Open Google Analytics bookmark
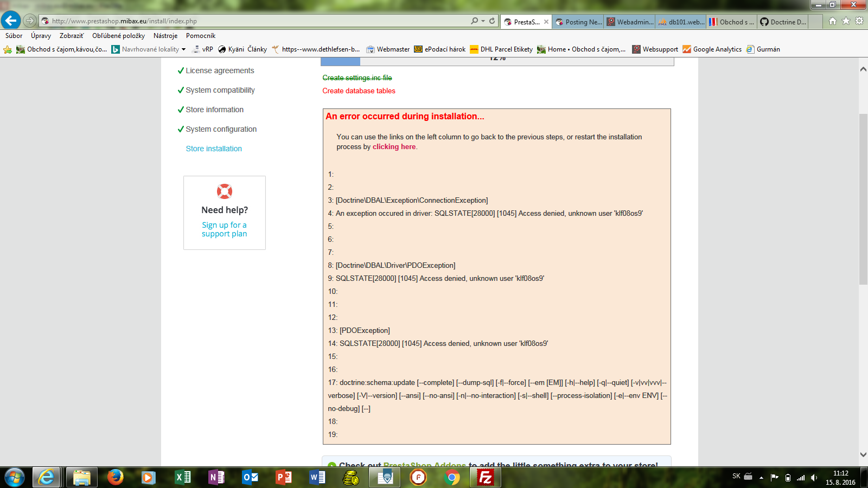Screen dimensions: 868x488 pos(712,49)
